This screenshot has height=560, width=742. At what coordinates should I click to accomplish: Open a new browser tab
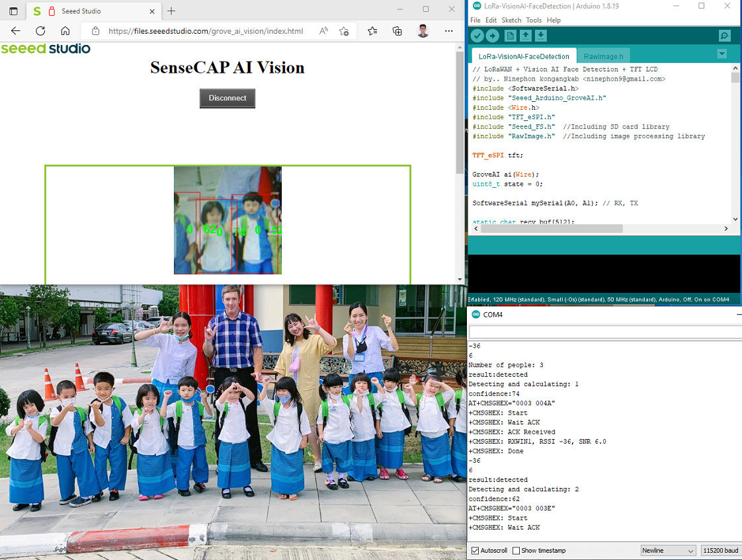[x=171, y=11]
